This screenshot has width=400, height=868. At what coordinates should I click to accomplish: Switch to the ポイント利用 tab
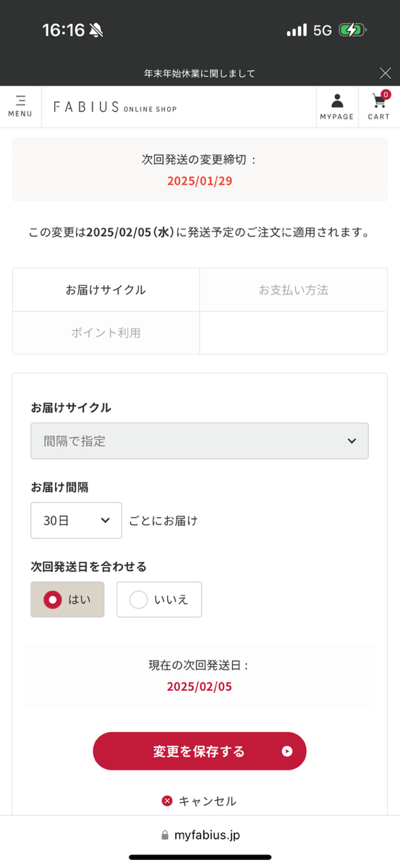pyautogui.click(x=106, y=333)
